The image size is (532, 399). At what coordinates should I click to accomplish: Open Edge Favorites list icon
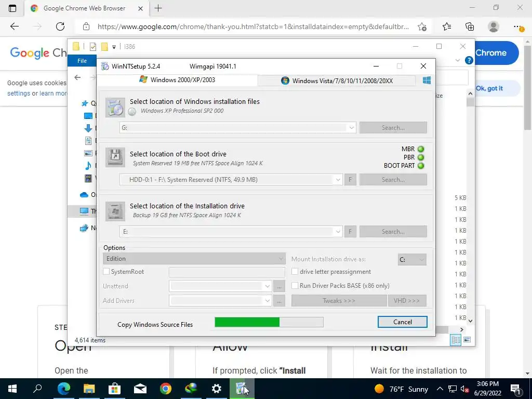point(447,26)
